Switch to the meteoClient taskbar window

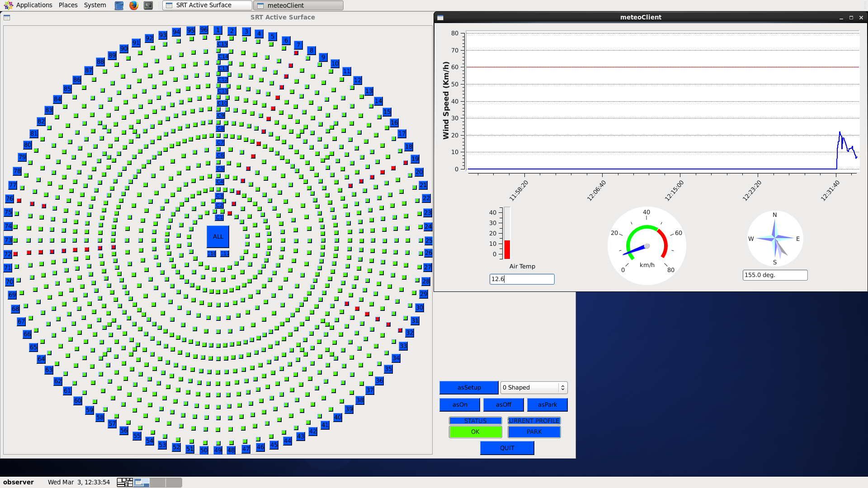click(x=298, y=5)
